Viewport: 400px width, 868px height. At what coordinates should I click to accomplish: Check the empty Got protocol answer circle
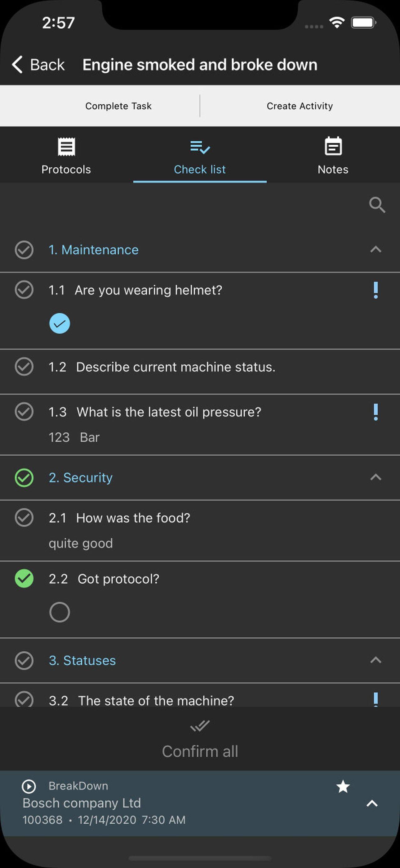click(x=60, y=612)
